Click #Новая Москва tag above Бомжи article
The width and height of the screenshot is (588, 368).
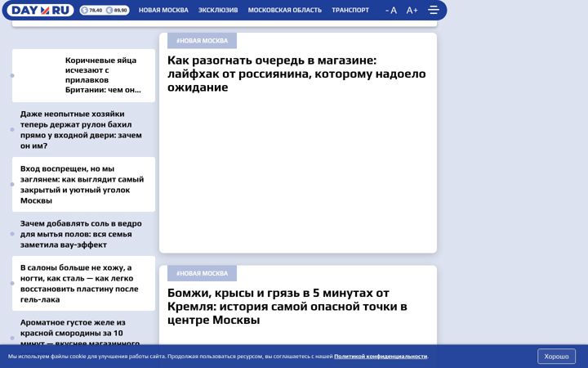point(203,273)
